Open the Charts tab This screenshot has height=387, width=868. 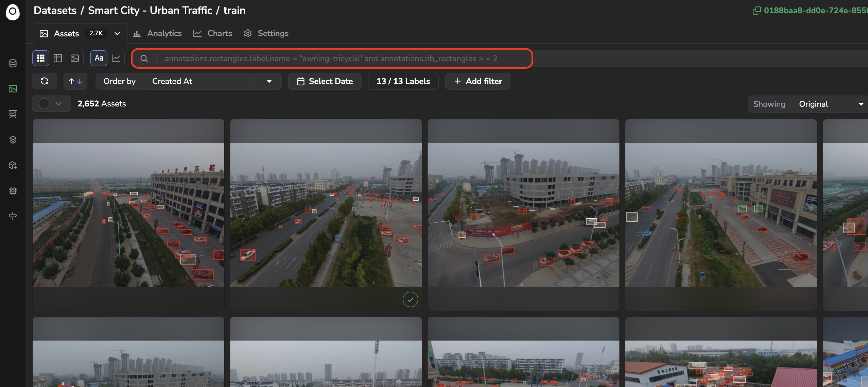click(213, 33)
